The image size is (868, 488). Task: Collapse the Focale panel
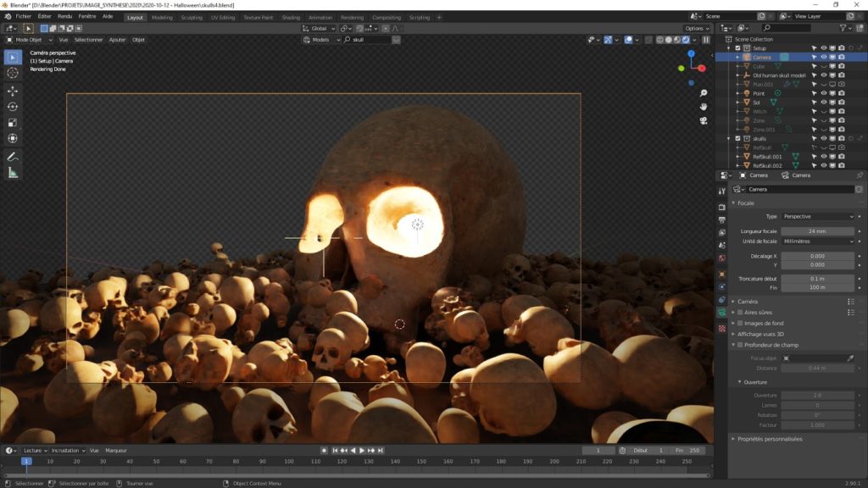745,203
